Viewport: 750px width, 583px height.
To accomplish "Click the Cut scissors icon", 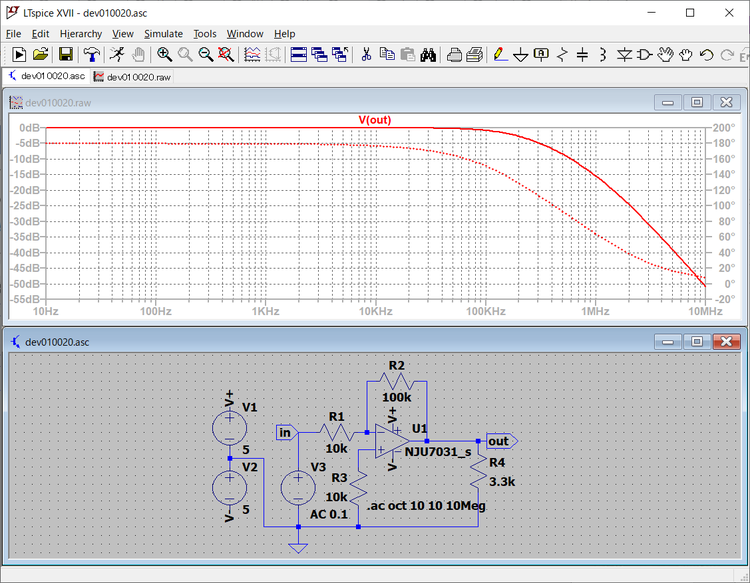I will tap(366, 54).
